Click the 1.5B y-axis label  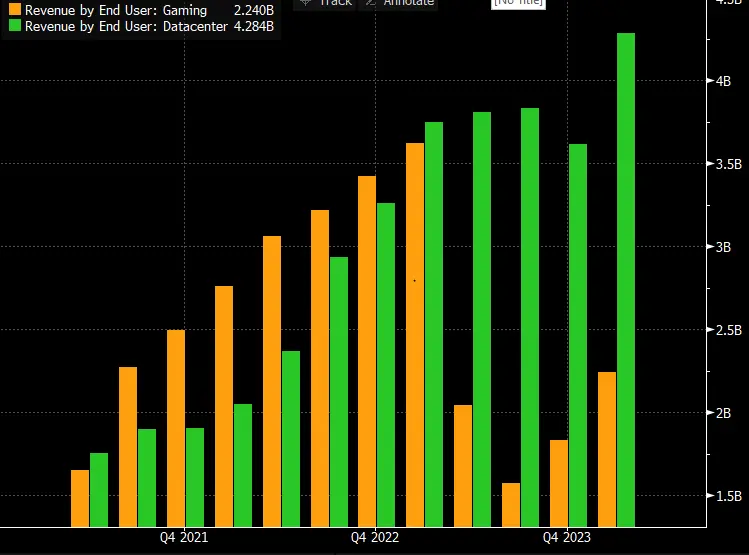728,496
